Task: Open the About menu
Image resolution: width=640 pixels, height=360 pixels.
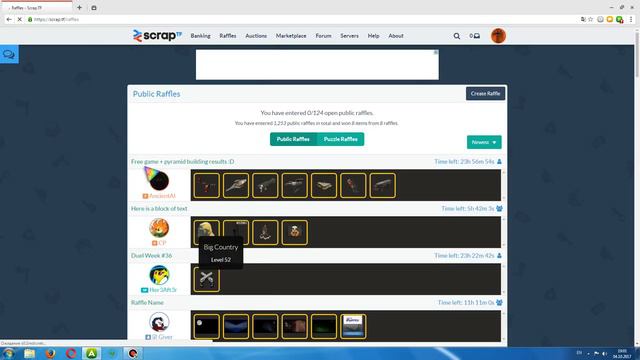Action: click(x=396, y=36)
